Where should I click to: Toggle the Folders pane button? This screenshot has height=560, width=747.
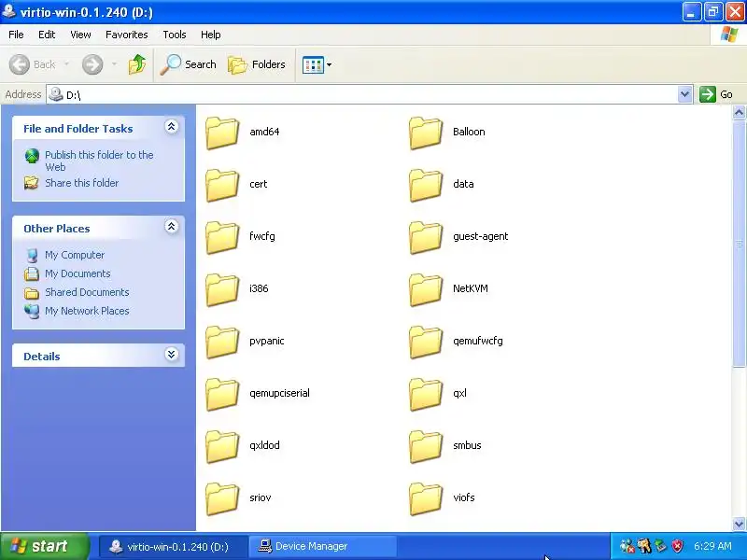pyautogui.click(x=257, y=64)
